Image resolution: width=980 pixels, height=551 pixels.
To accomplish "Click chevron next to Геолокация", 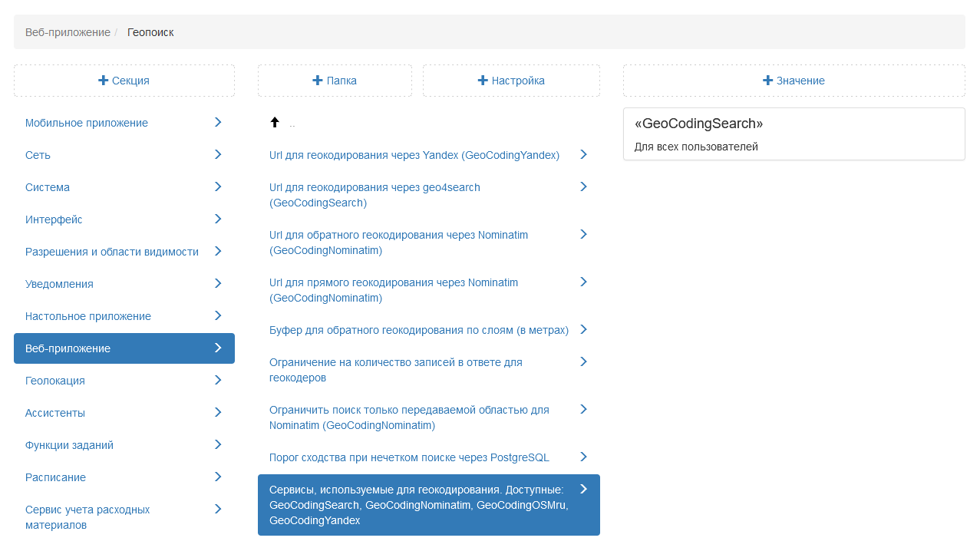I will (218, 380).
